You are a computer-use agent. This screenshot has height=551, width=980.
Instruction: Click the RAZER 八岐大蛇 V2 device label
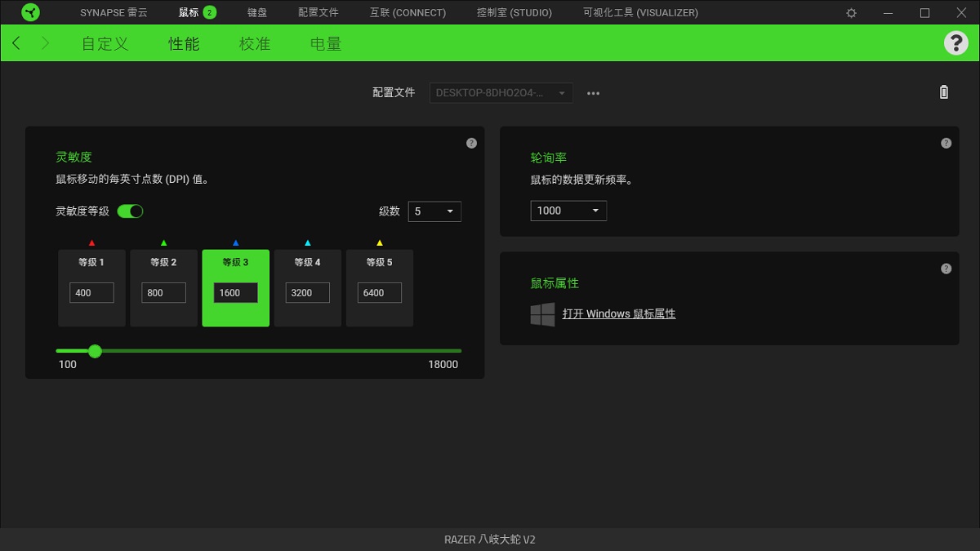pyautogui.click(x=490, y=540)
